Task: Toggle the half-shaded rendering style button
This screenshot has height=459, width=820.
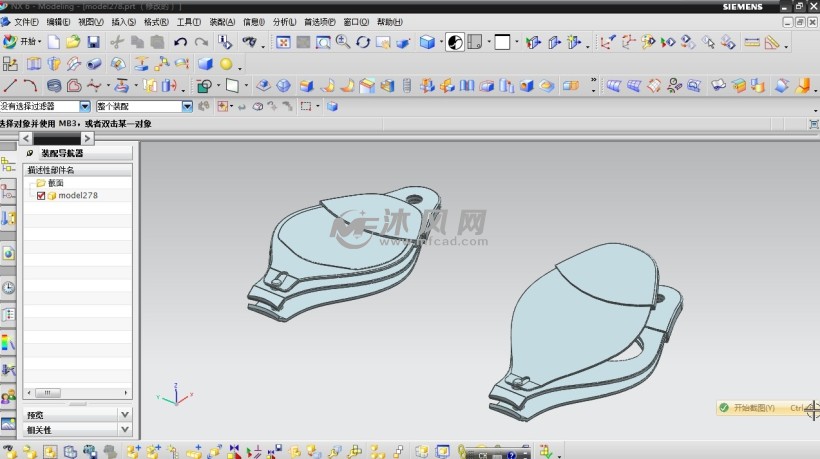Action: pos(454,42)
